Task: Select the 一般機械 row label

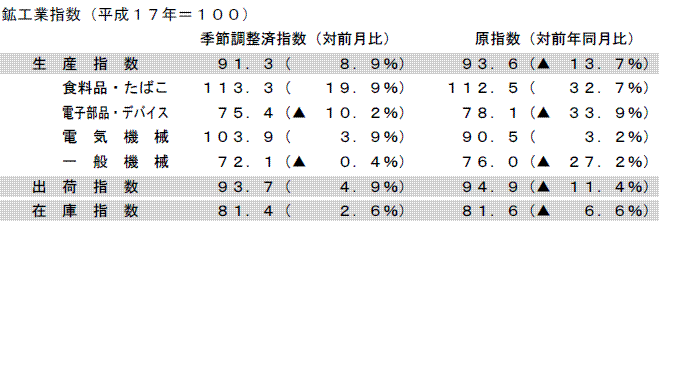Action: [115, 162]
